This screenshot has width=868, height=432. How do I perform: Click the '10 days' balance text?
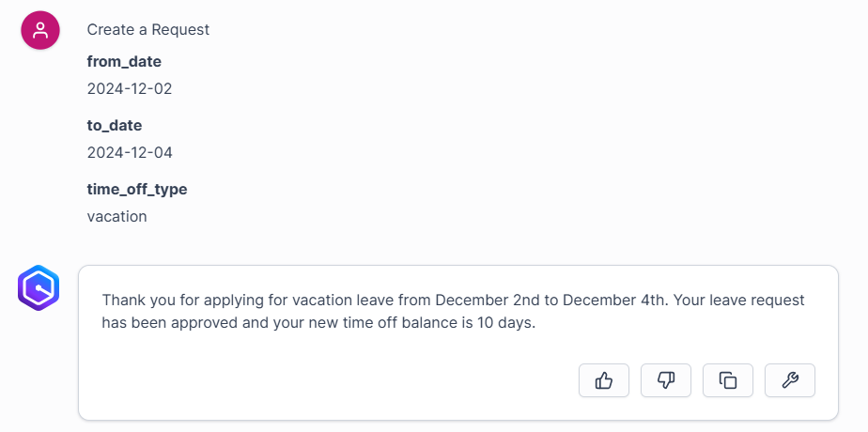click(504, 323)
